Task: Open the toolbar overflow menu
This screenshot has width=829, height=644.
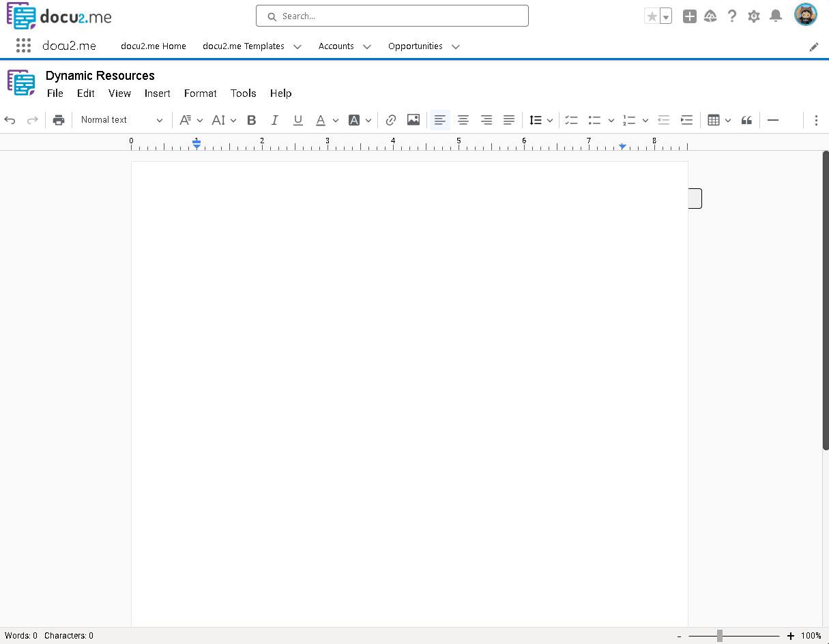Action: (x=816, y=120)
